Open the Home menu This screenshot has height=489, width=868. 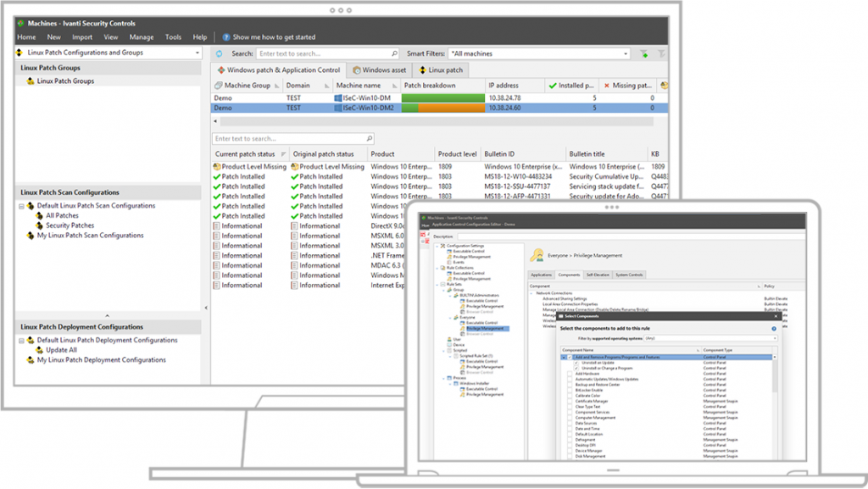click(26, 37)
